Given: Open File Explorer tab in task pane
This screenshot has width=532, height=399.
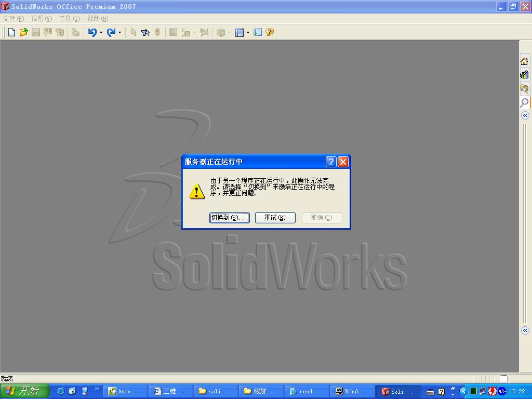Looking at the screenshot, I should [x=525, y=88].
